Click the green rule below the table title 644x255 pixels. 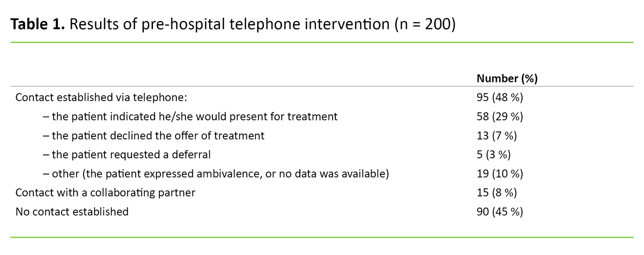coord(322,42)
